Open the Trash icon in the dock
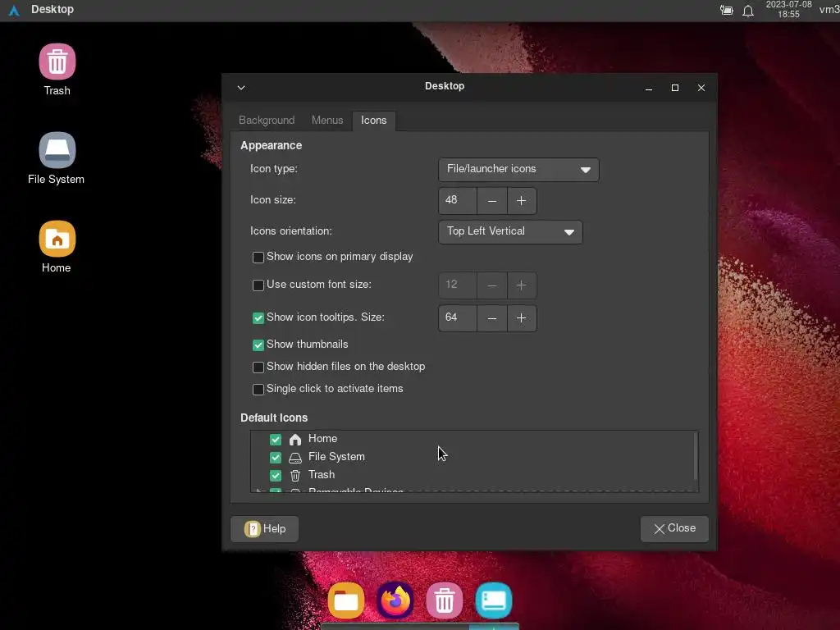 pyautogui.click(x=444, y=600)
